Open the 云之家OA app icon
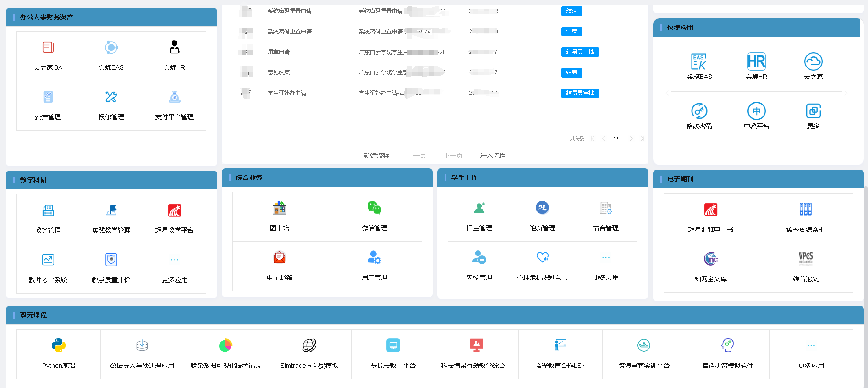The height and width of the screenshot is (388, 868). tap(48, 48)
